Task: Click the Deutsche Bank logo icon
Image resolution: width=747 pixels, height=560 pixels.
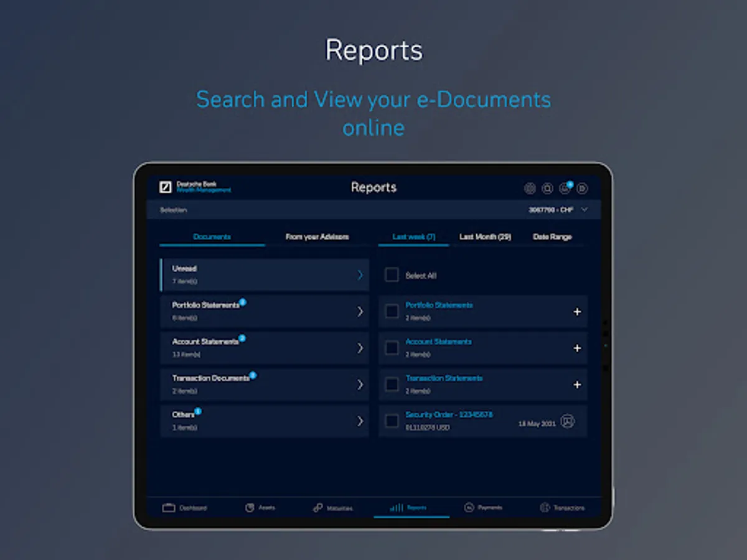Action: pos(165,187)
